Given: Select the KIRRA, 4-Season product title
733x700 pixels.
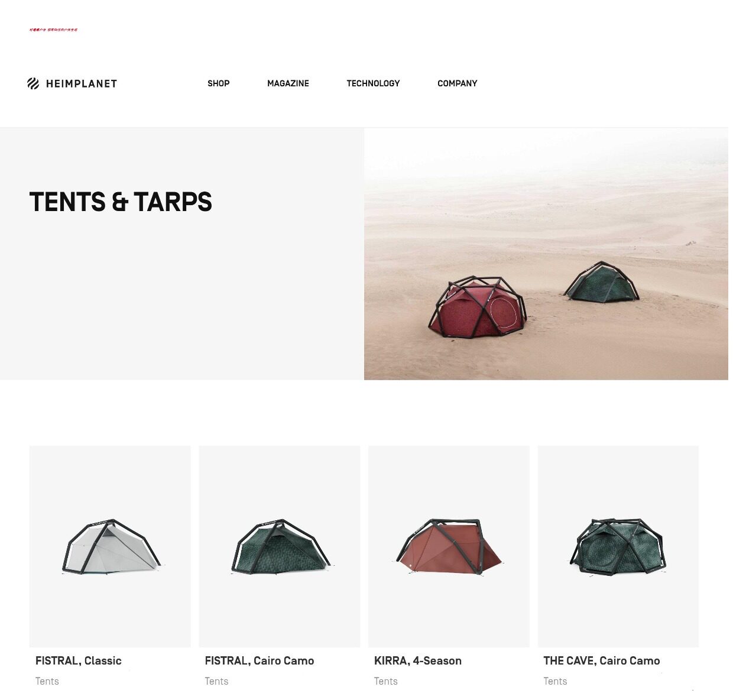Looking at the screenshot, I should (x=418, y=660).
